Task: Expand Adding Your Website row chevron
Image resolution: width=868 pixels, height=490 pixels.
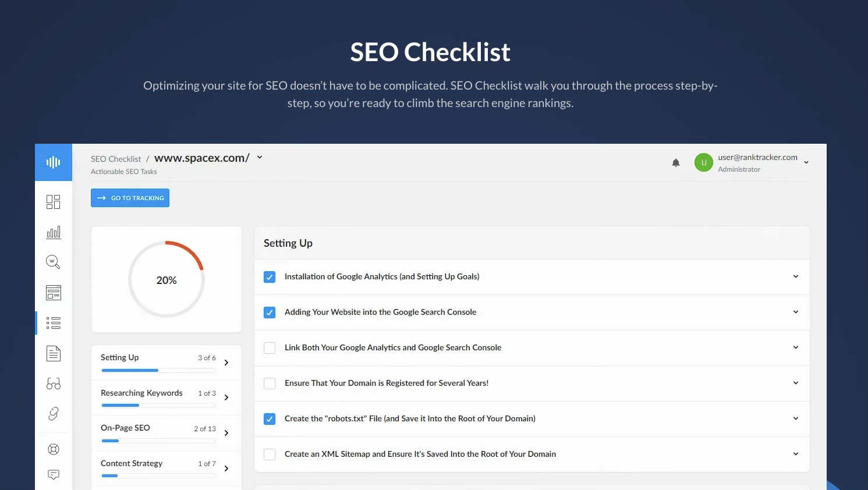Action: pyautogui.click(x=796, y=312)
